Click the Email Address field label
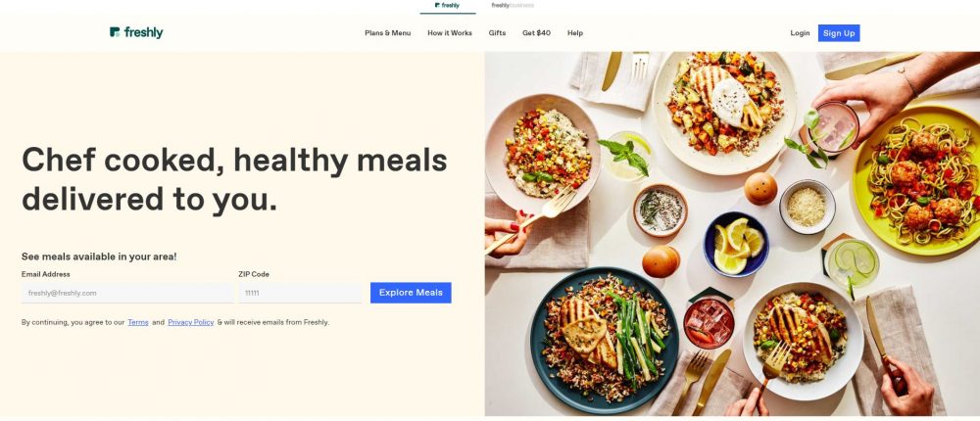980x421 pixels. [x=46, y=274]
